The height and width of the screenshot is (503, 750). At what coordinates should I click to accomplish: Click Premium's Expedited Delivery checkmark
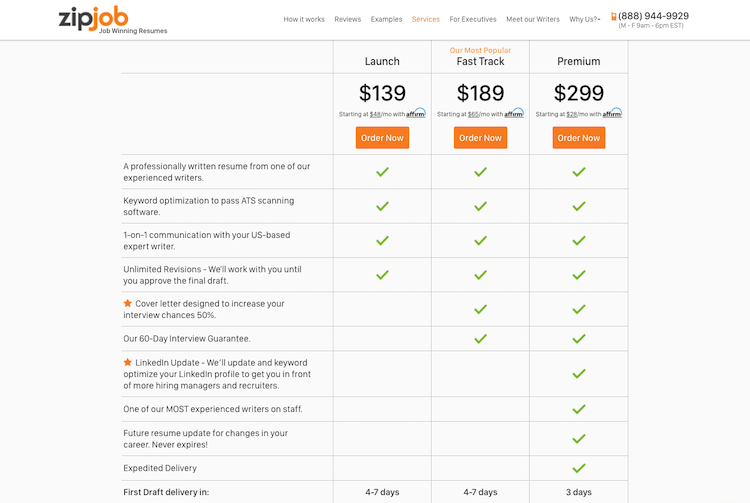tap(579, 468)
